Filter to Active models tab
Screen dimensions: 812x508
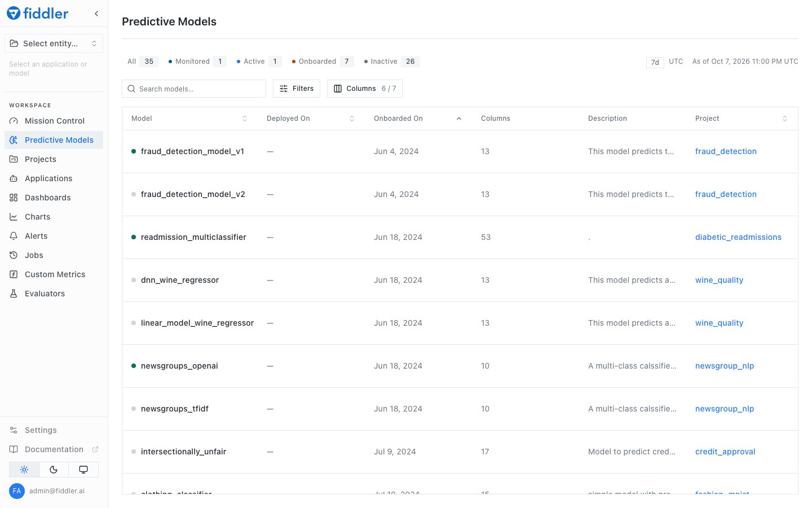pos(259,62)
